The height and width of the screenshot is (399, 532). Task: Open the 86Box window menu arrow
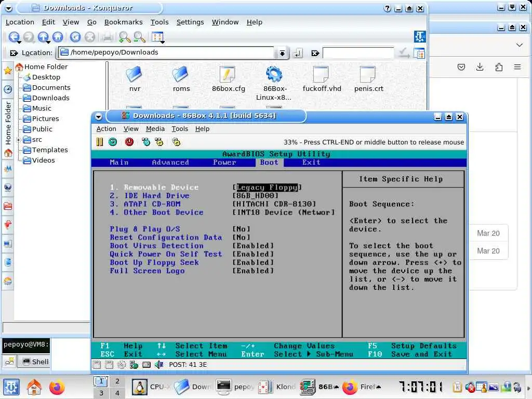coord(98,117)
